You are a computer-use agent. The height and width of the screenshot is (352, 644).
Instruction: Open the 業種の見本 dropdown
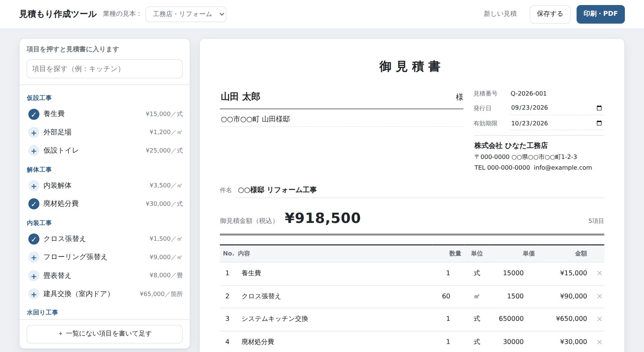click(186, 14)
